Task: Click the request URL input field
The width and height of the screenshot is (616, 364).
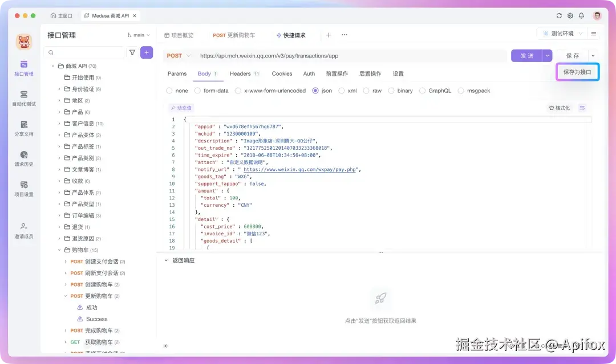Action: [342, 55]
